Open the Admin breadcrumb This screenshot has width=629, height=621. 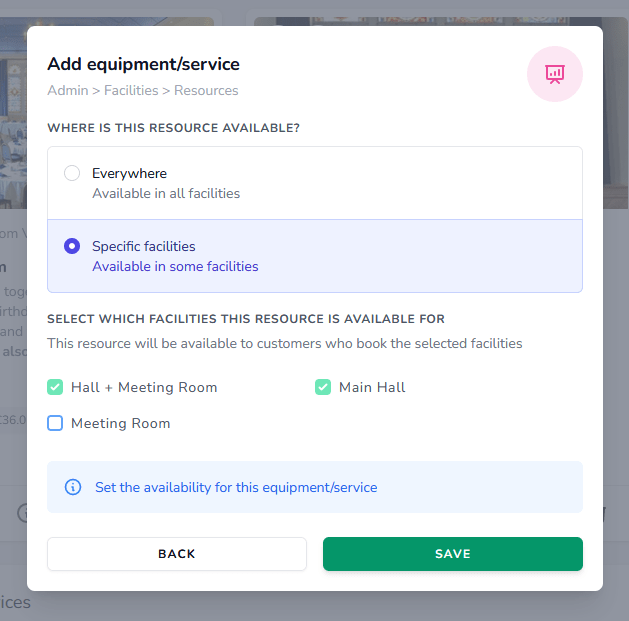67,90
